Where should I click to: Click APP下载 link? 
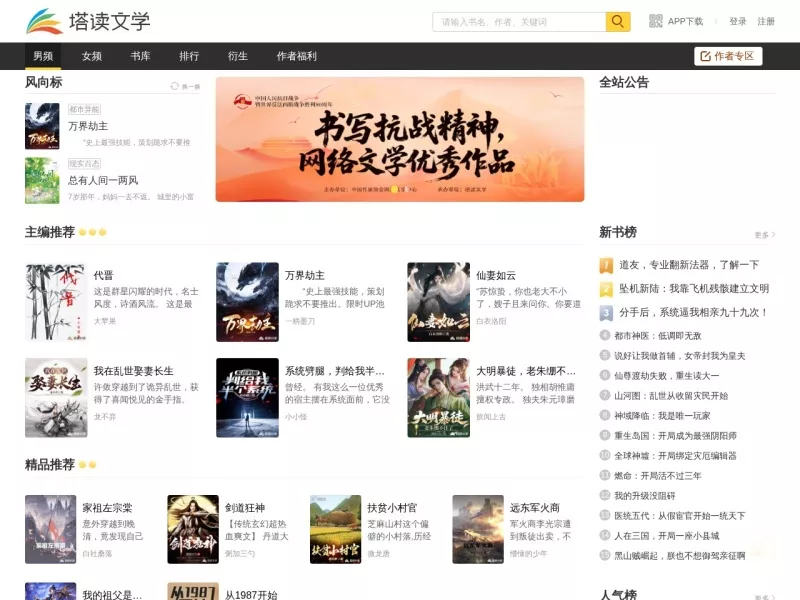[685, 21]
